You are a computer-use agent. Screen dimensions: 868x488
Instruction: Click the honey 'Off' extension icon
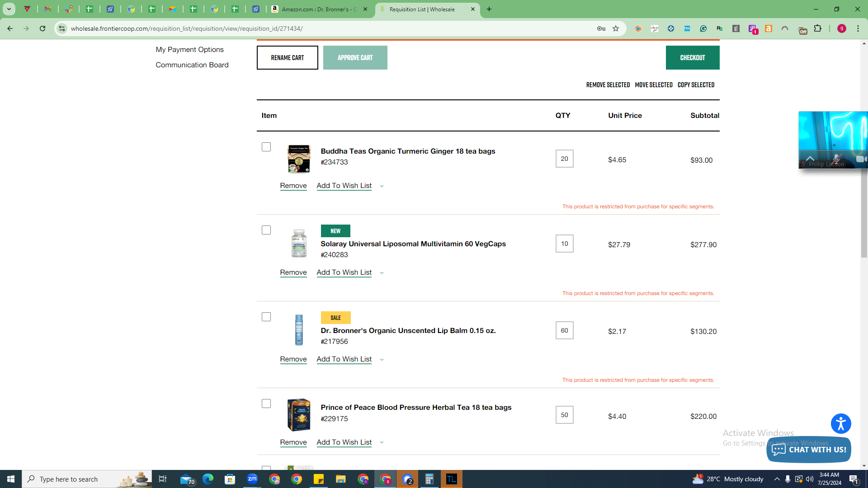tap(802, 30)
